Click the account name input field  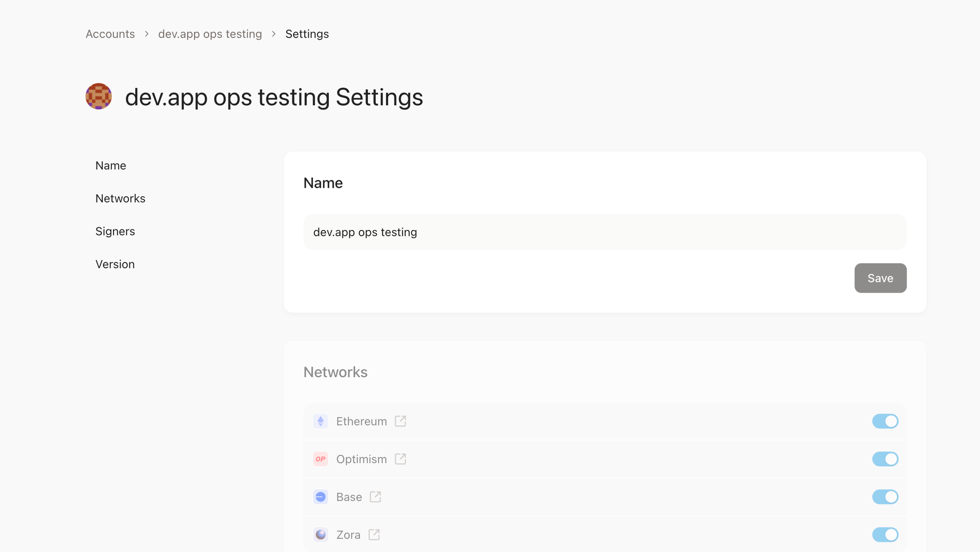coord(604,232)
